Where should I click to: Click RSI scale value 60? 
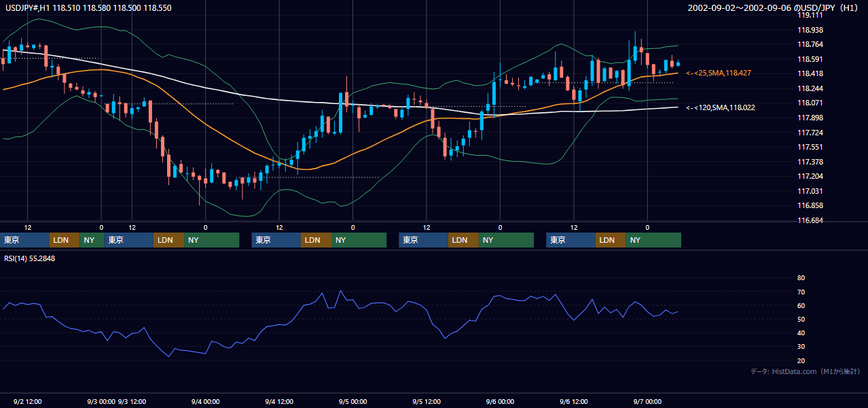pyautogui.click(x=801, y=305)
